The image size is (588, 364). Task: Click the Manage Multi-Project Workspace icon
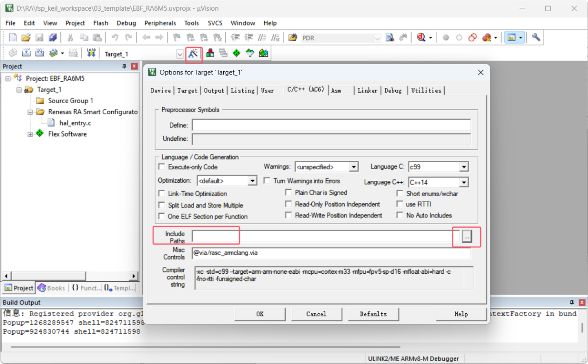[223, 53]
